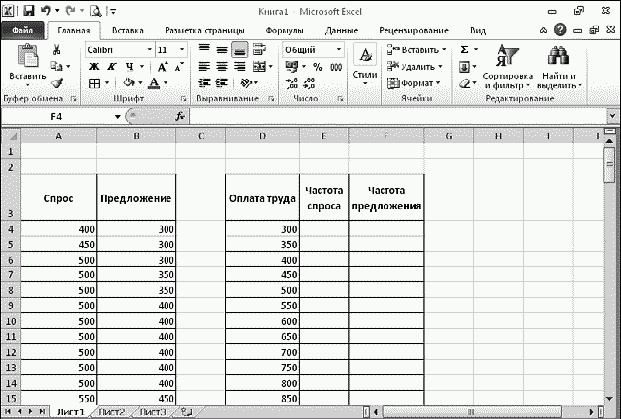Click the Insert Function fx button
621x419 pixels.
point(180,116)
